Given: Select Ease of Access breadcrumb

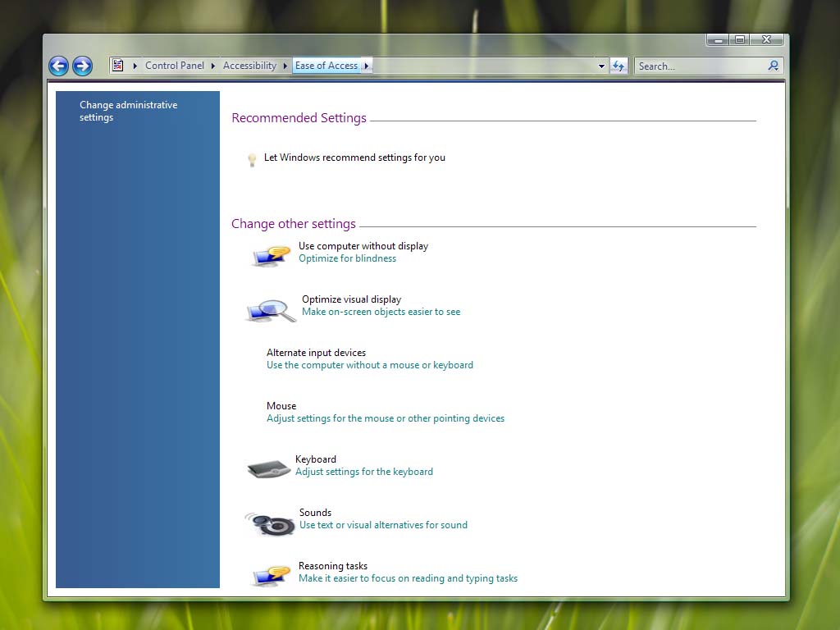Looking at the screenshot, I should (x=326, y=66).
